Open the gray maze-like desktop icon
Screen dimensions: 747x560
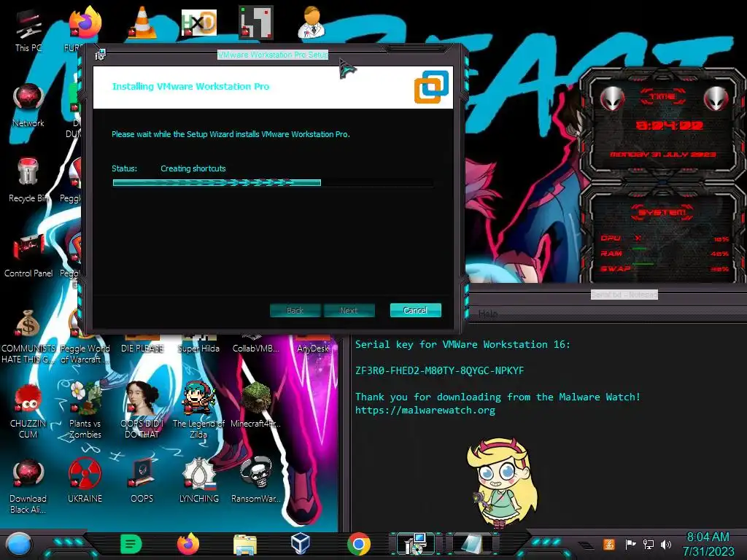[x=256, y=23]
